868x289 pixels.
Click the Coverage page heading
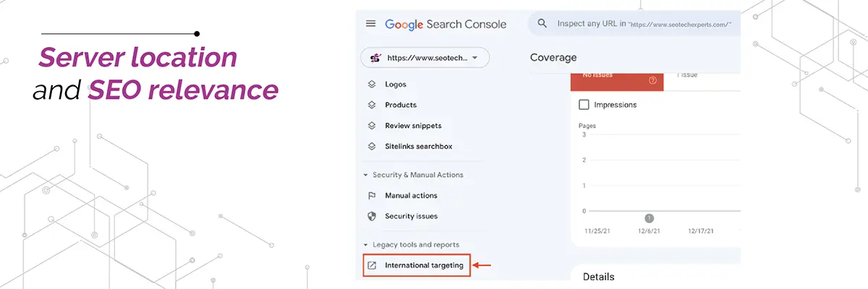(x=553, y=58)
